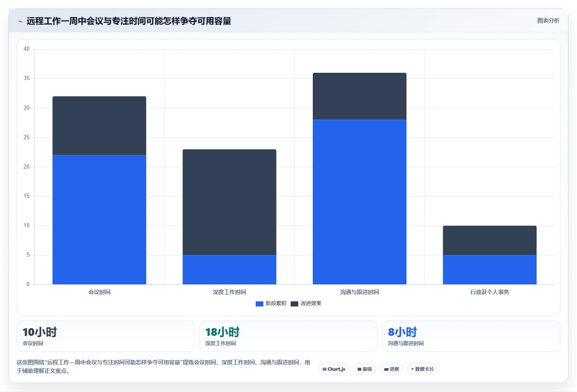Screen dimensions: 577x392
Task: Click the 行政及个人事务 x-axis label
Action: pyautogui.click(x=490, y=292)
